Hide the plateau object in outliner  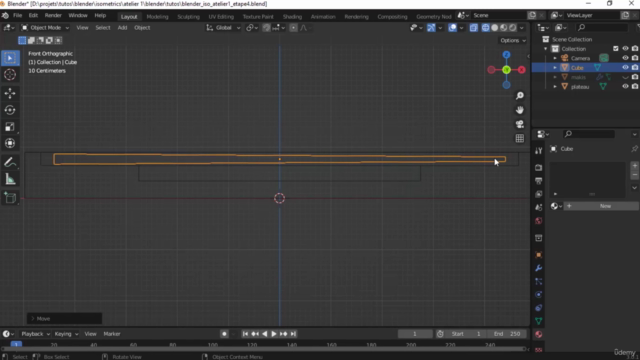click(x=625, y=87)
